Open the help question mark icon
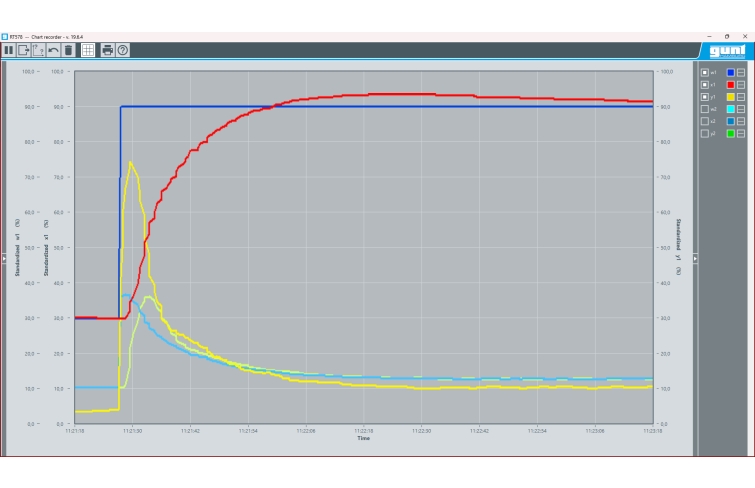 pyautogui.click(x=122, y=49)
